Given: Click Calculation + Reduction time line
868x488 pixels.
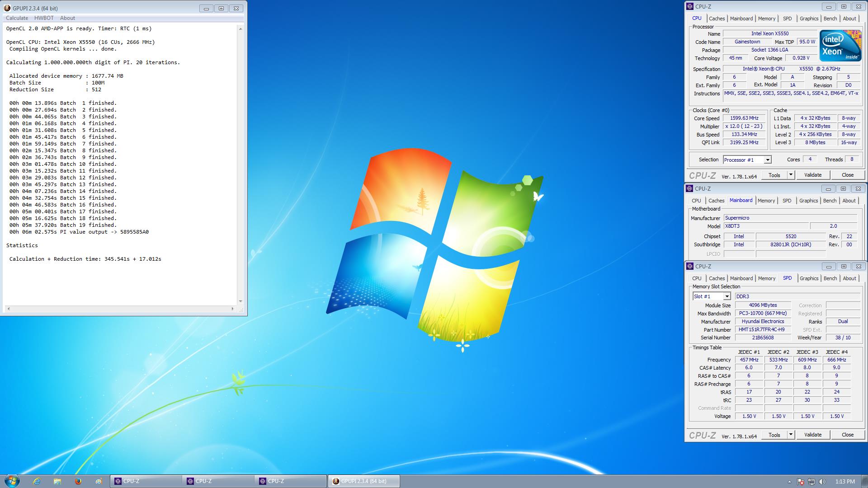Looking at the screenshot, I should click(x=85, y=259).
